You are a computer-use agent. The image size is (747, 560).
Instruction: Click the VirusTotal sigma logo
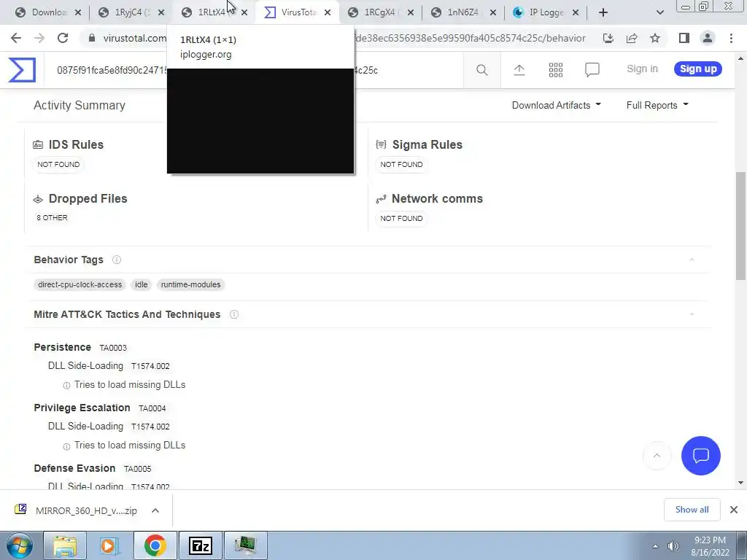tap(22, 70)
